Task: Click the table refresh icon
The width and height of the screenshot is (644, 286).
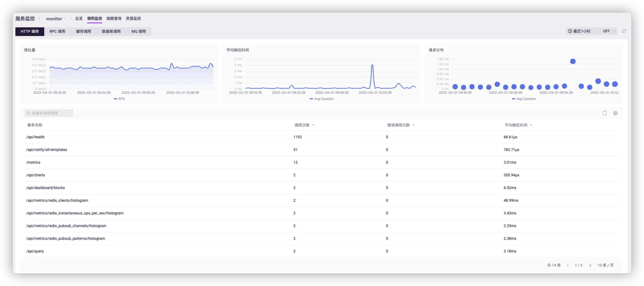Action: 604,113
